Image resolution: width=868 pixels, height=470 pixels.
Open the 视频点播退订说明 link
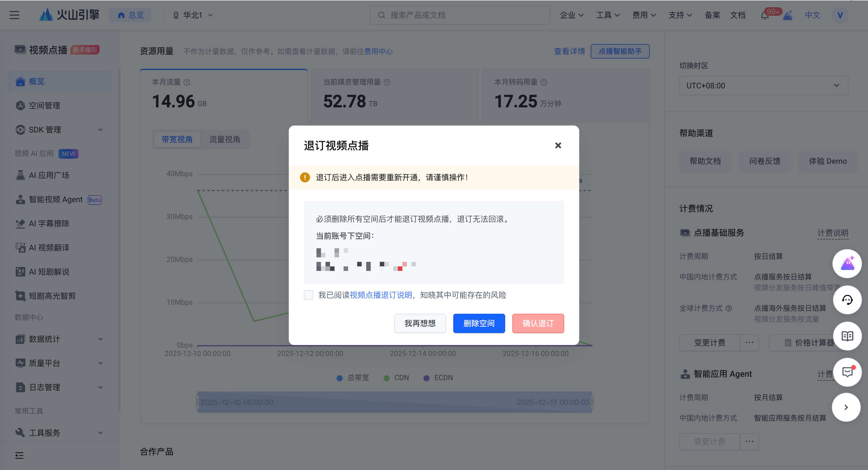coord(381,295)
